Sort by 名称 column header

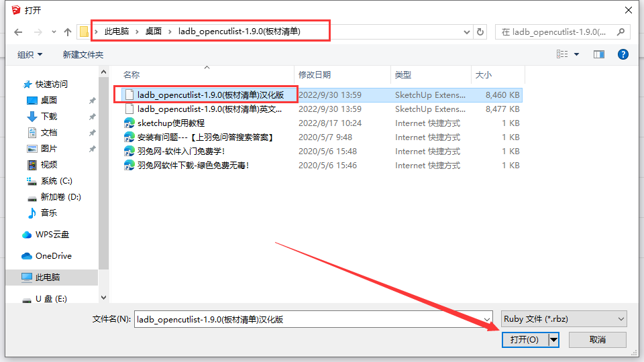[131, 74]
